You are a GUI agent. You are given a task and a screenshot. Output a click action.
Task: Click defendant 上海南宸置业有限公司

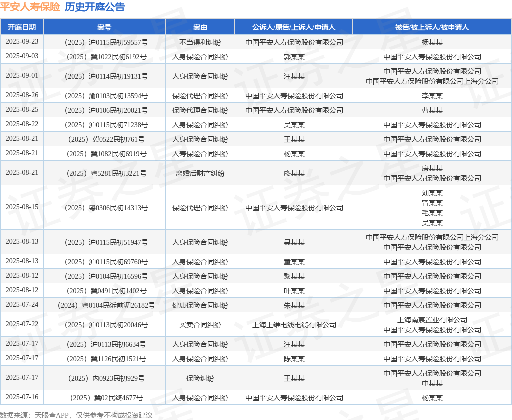click(x=432, y=320)
